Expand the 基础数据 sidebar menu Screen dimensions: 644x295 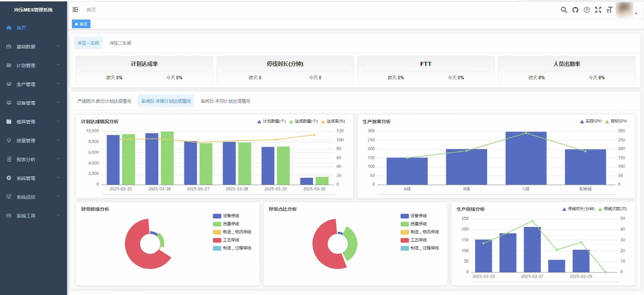click(x=33, y=47)
